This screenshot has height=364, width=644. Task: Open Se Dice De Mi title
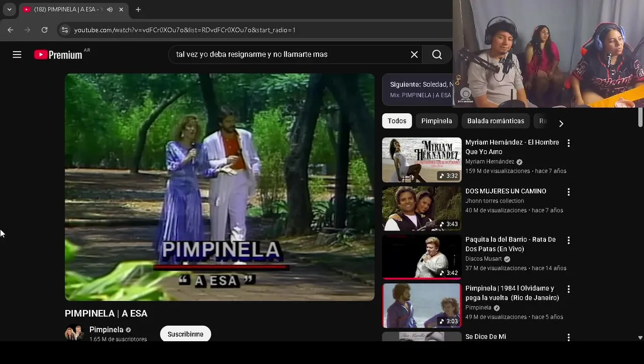[x=485, y=337]
